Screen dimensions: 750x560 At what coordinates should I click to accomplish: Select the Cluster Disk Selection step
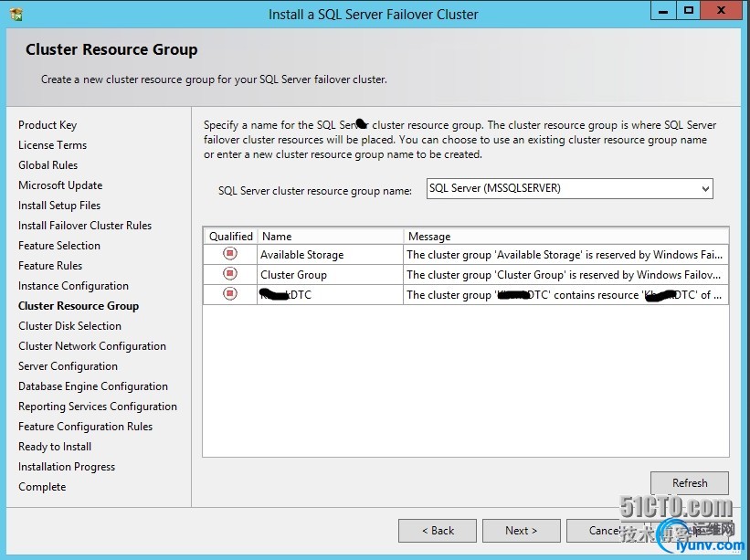point(69,325)
